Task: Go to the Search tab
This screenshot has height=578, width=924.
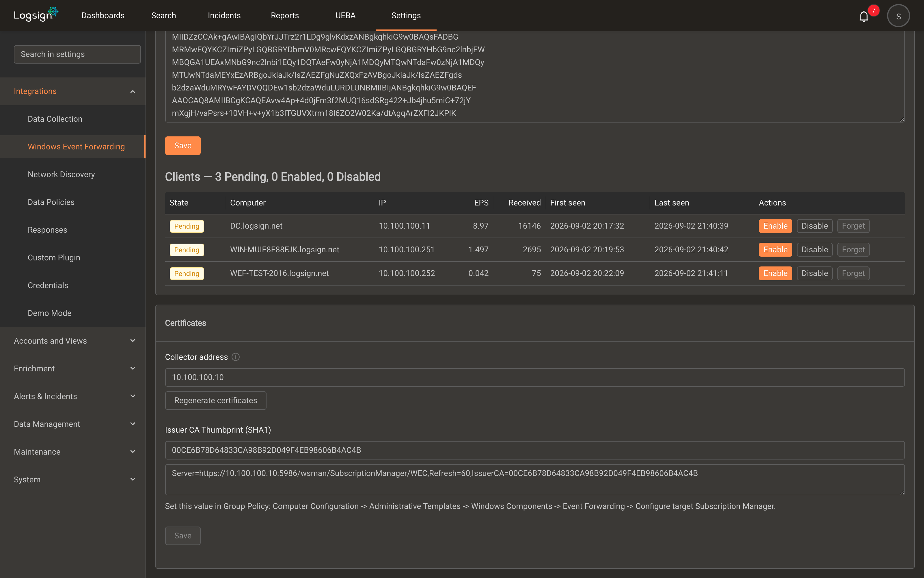Action: 163,16
